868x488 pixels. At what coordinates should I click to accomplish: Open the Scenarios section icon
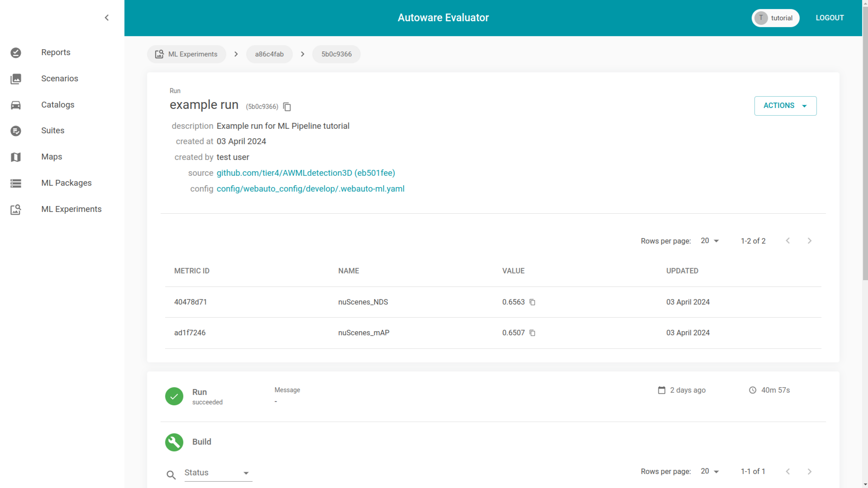click(x=16, y=79)
